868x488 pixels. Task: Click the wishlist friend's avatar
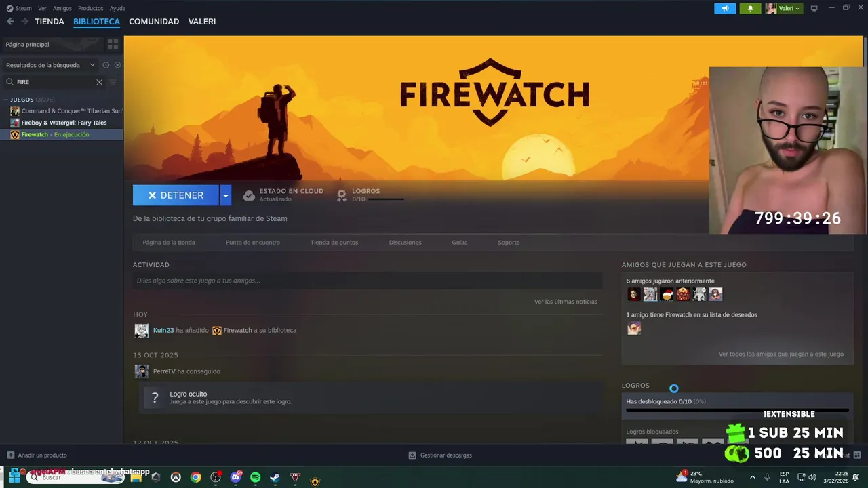click(x=634, y=329)
